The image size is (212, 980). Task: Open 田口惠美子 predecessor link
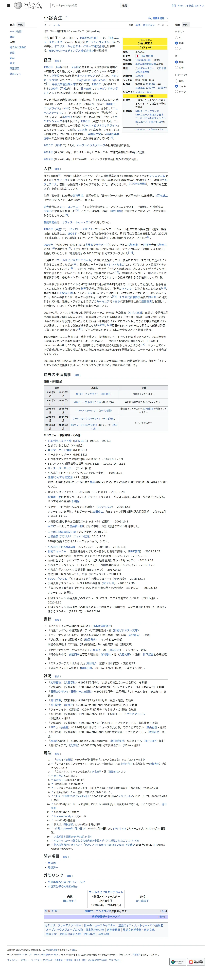coord(70,901)
